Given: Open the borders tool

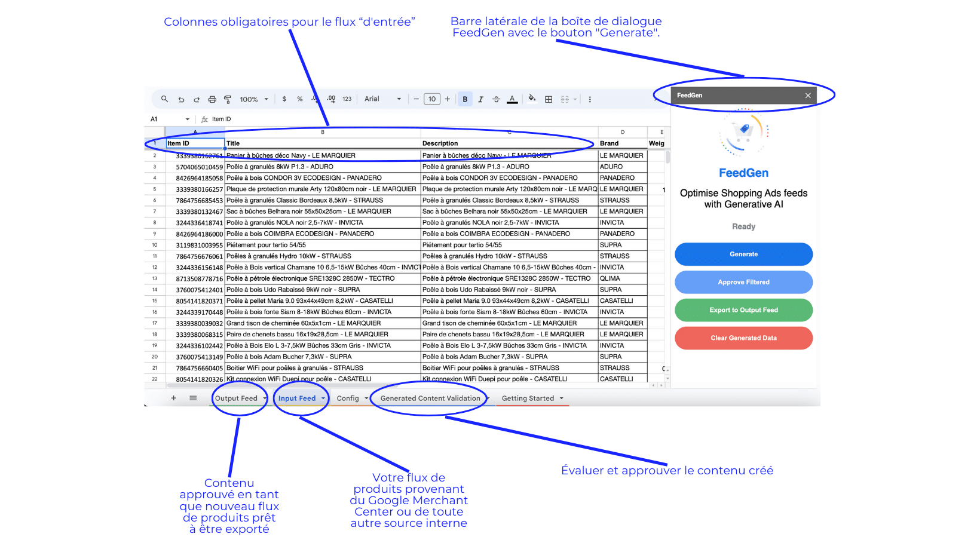Looking at the screenshot, I should point(549,99).
